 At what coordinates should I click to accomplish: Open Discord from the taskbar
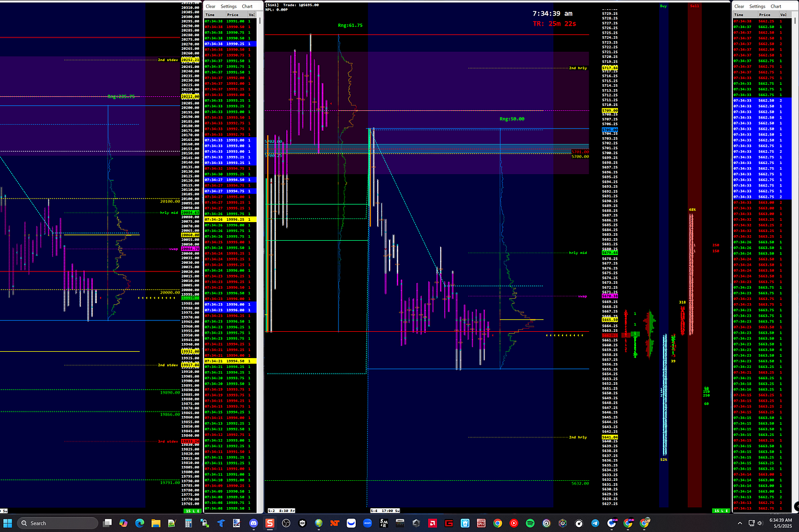pyautogui.click(x=253, y=524)
